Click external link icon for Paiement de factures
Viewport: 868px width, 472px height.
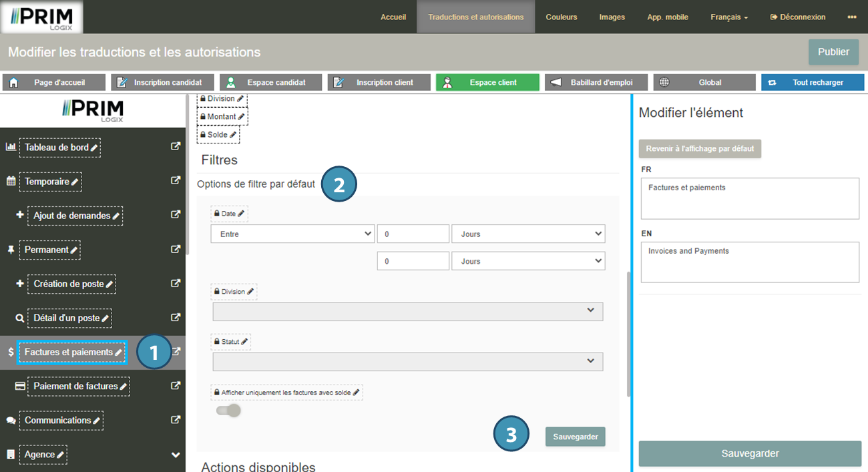point(176,386)
